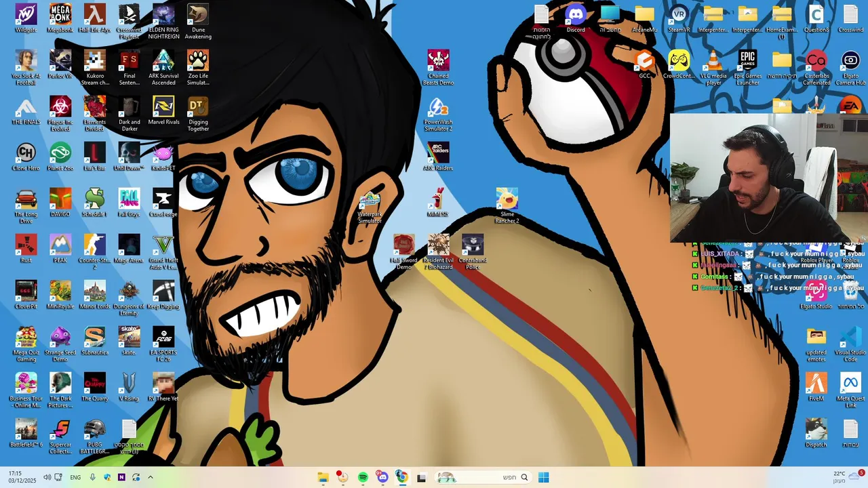The image size is (868, 488).
Task: Launch ELDEN RING NIGHTREIGN shortcut
Action: click(163, 22)
